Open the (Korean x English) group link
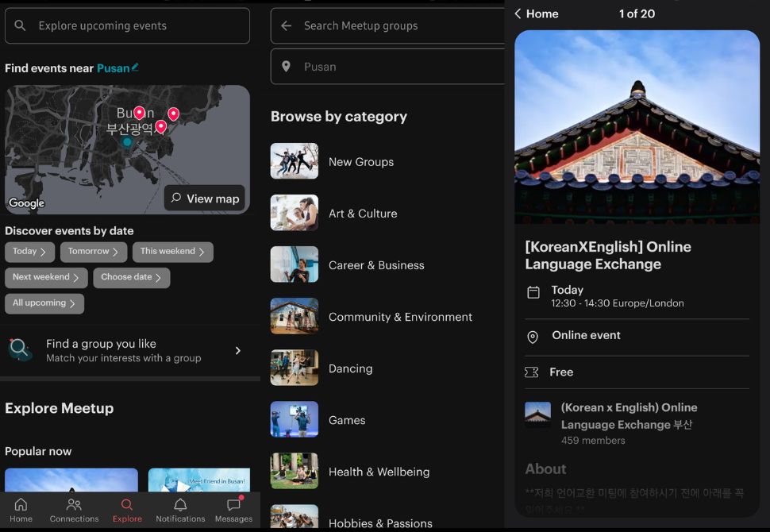 [637, 423]
